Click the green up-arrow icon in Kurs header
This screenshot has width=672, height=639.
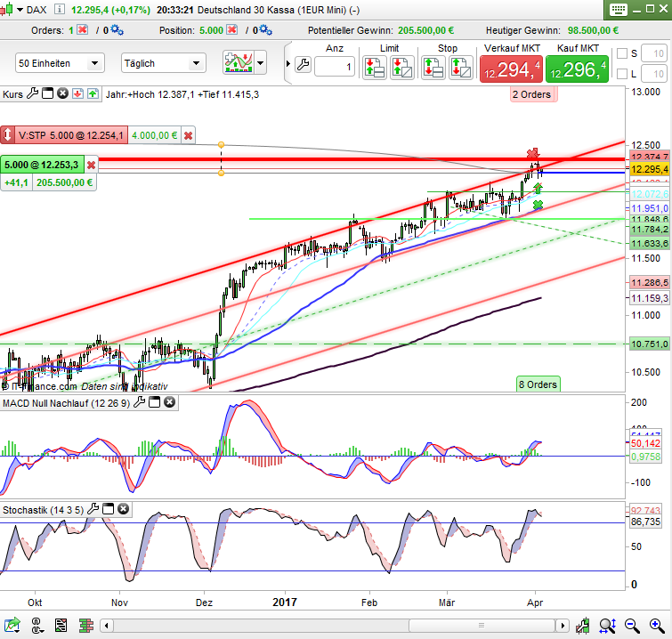93,93
